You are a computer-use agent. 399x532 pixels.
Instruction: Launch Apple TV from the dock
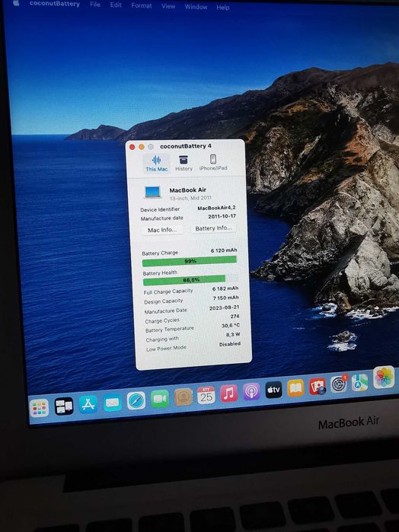[273, 390]
